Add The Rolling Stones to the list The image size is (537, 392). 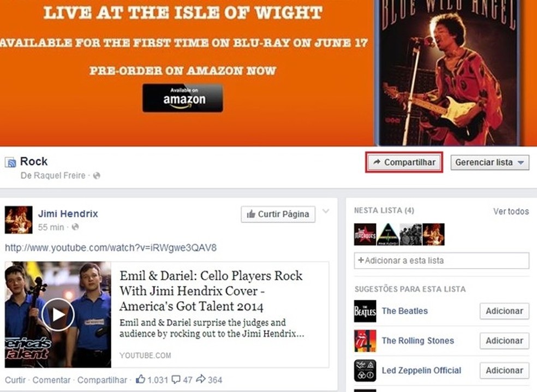(x=504, y=341)
